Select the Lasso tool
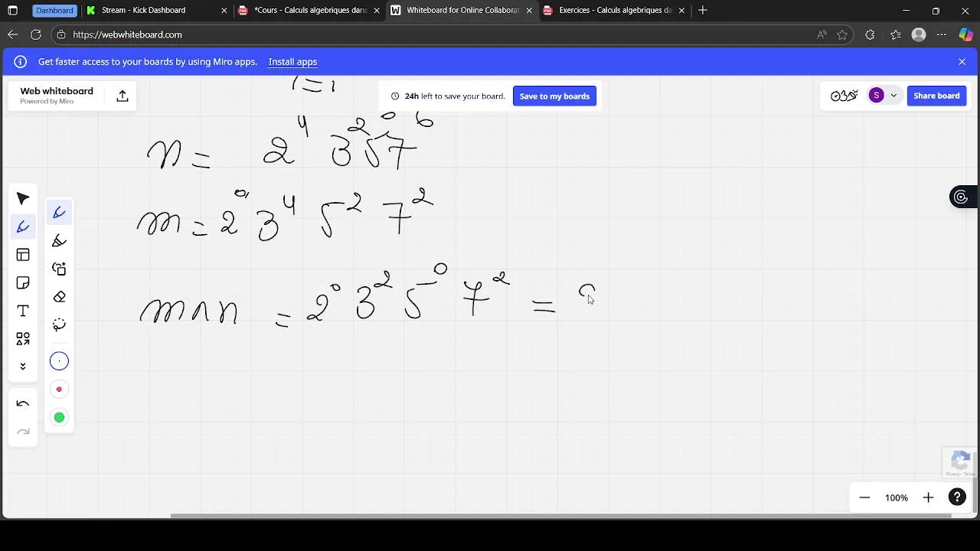 59,324
